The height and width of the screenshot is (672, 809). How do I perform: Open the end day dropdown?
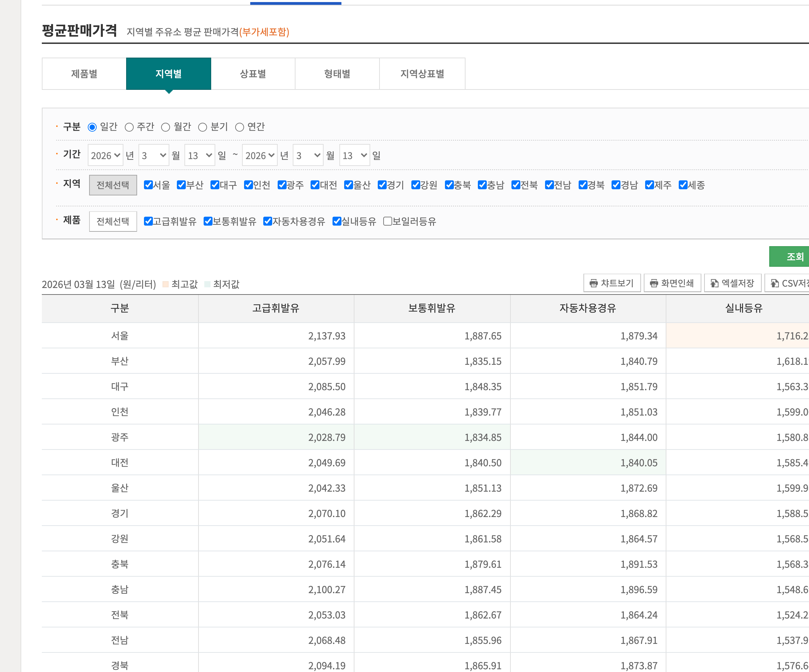pos(354,155)
